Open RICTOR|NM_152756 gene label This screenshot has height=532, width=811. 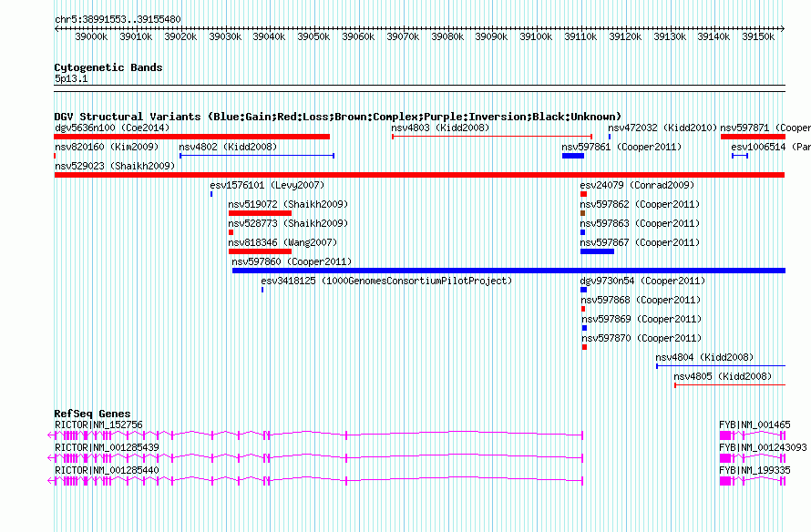(98, 425)
